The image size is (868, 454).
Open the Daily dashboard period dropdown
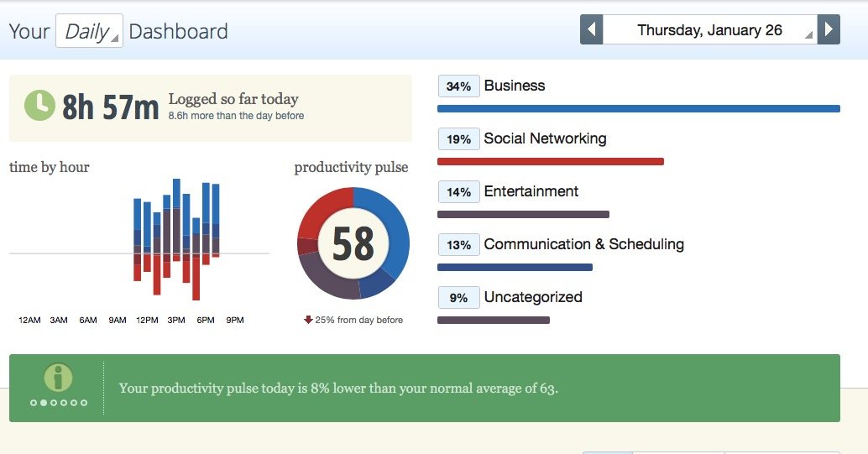[x=89, y=31]
